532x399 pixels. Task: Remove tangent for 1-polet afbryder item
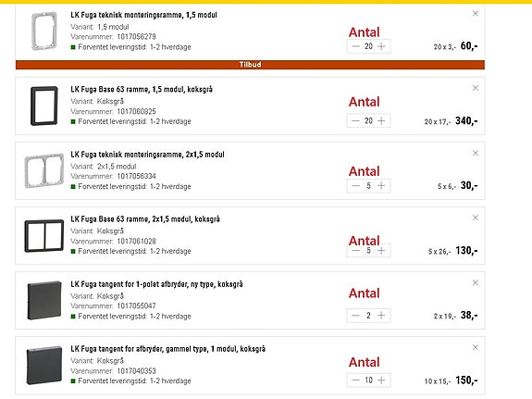[x=476, y=282]
